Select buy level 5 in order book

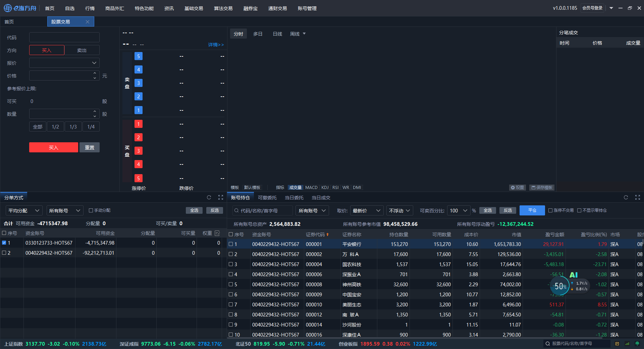tap(139, 178)
